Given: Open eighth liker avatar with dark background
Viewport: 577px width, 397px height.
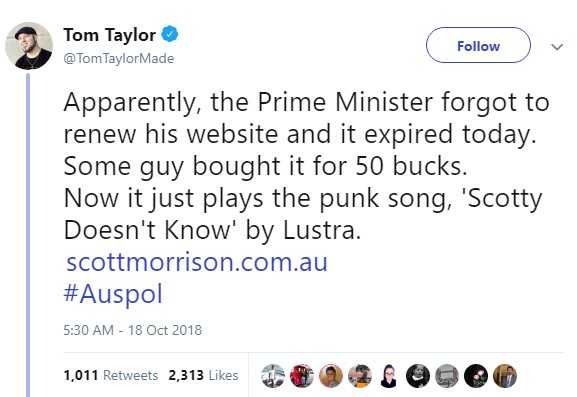Looking at the screenshot, I should [476, 376].
